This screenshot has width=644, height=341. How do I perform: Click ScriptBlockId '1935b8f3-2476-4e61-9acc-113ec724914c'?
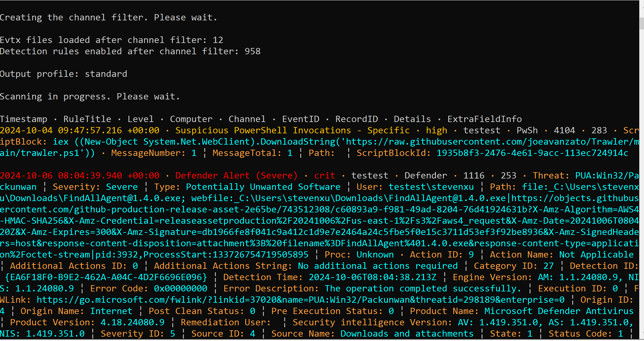(532, 153)
